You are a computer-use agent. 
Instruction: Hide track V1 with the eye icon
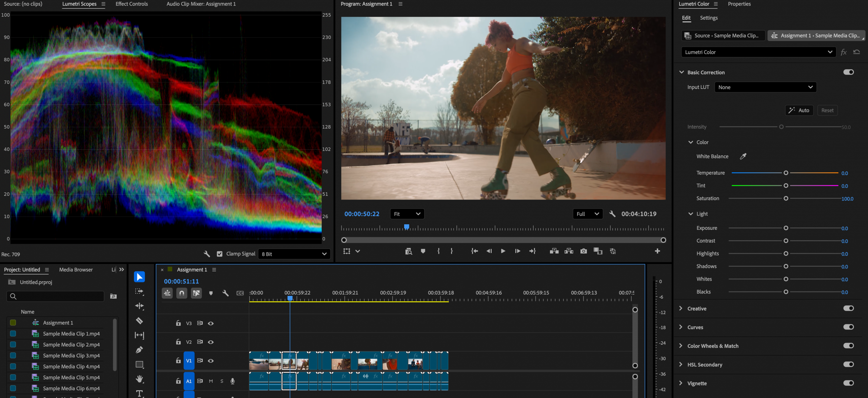(211, 361)
